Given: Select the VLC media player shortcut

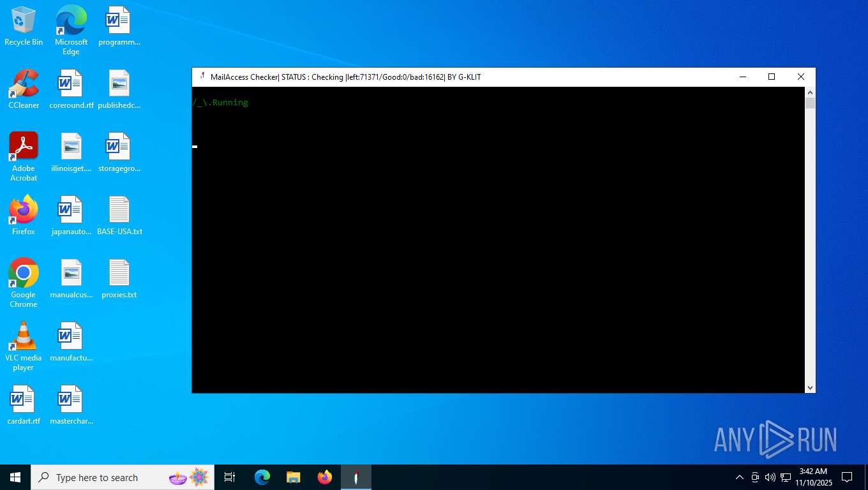Looking at the screenshot, I should point(24,346).
